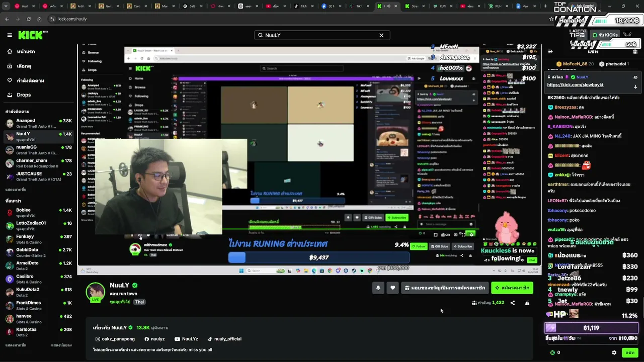
Task: Toggle channel notifications bell
Action: point(378,288)
